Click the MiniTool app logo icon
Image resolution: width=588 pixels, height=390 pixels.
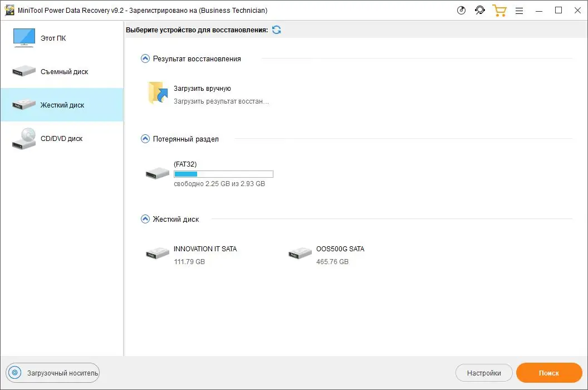pos(9,10)
